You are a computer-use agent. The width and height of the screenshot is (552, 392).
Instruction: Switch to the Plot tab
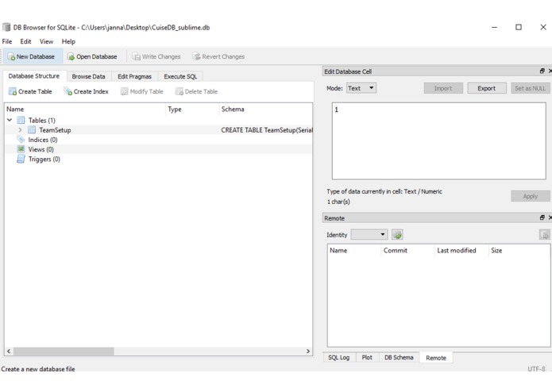coord(367,358)
